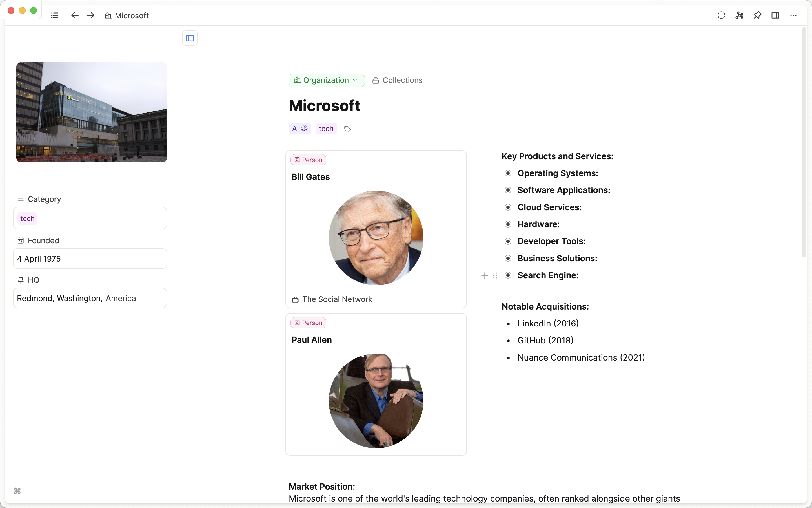Click the Collections box icon

(x=376, y=80)
